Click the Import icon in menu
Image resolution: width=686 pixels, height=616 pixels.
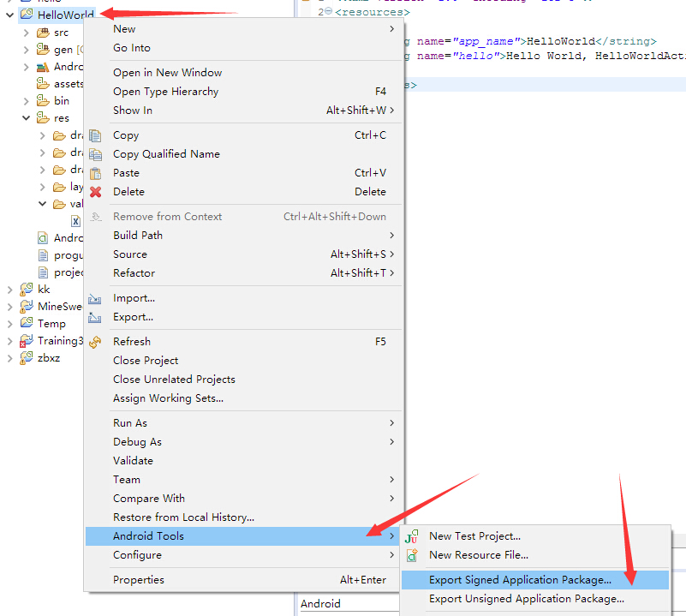[96, 298]
